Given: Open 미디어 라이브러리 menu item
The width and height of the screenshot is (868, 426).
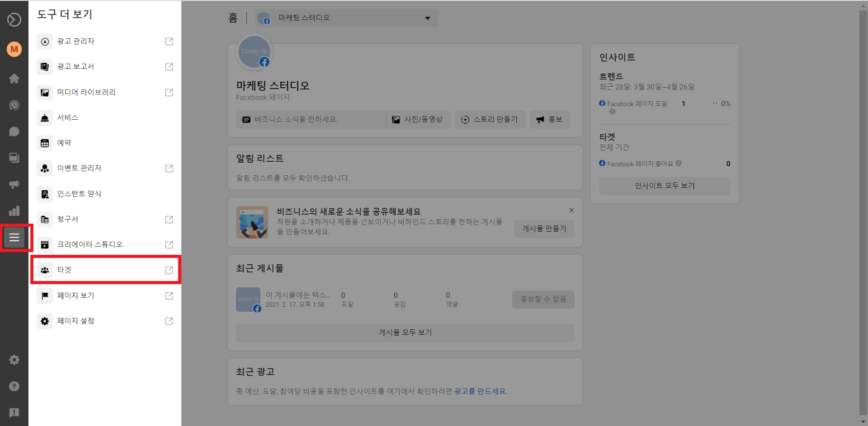Looking at the screenshot, I should pos(105,92).
